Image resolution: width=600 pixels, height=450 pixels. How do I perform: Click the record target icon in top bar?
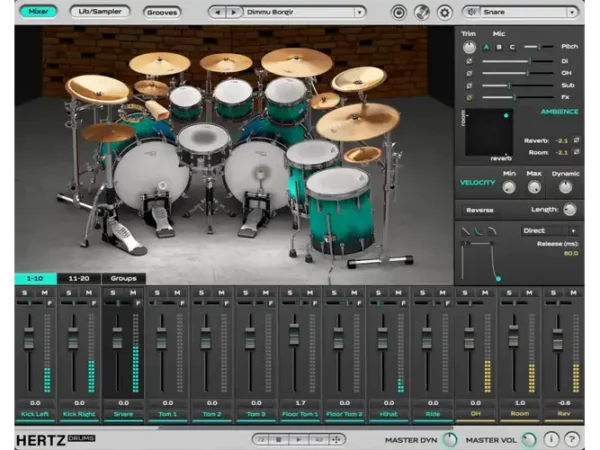click(398, 13)
